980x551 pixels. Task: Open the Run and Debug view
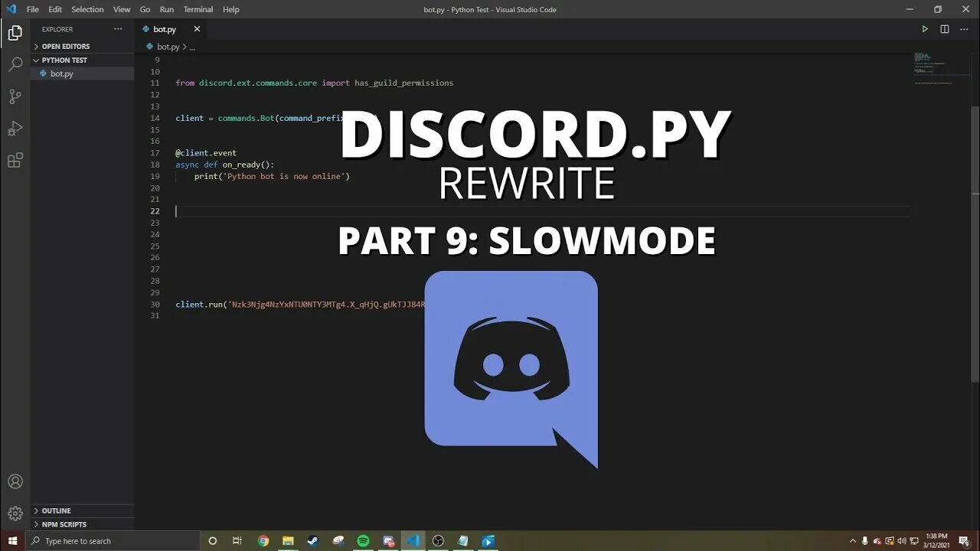[x=15, y=128]
